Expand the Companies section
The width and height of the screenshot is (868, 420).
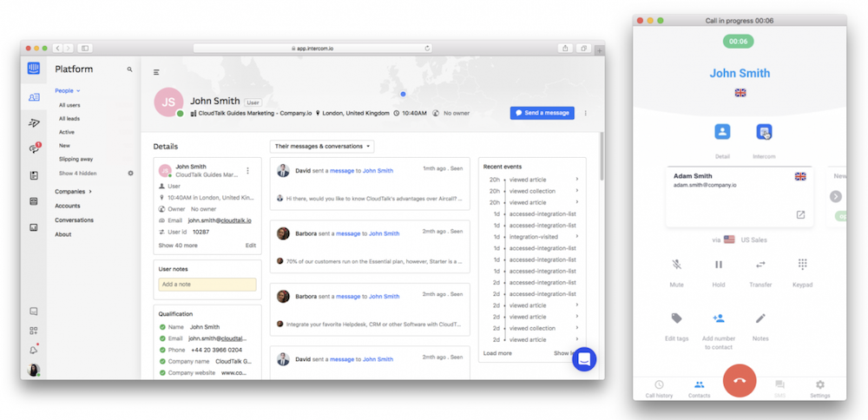73,192
